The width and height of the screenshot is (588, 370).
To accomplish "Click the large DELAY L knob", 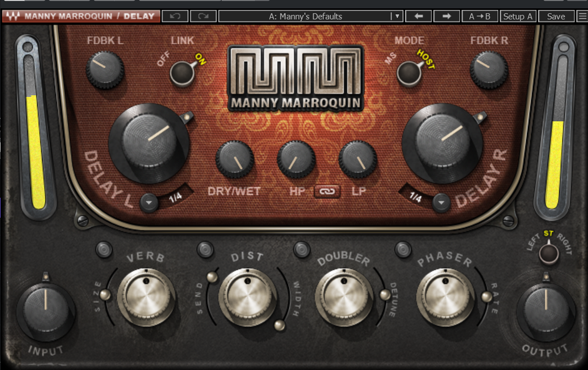I will tap(149, 143).
